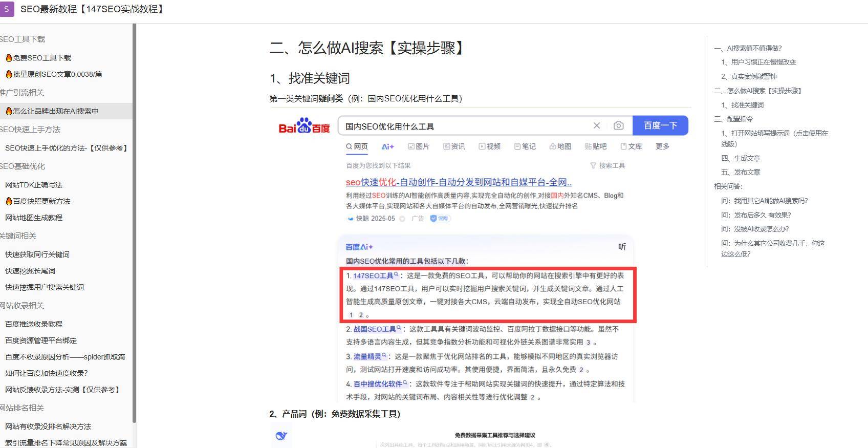Jump to 2、真实案例敲警钟 in outline
This screenshot has height=448, width=868.
tap(749, 76)
